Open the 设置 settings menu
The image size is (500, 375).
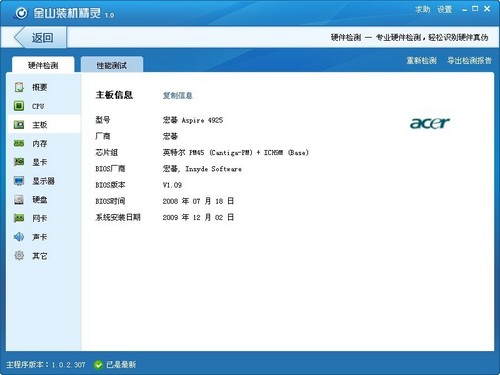point(445,9)
